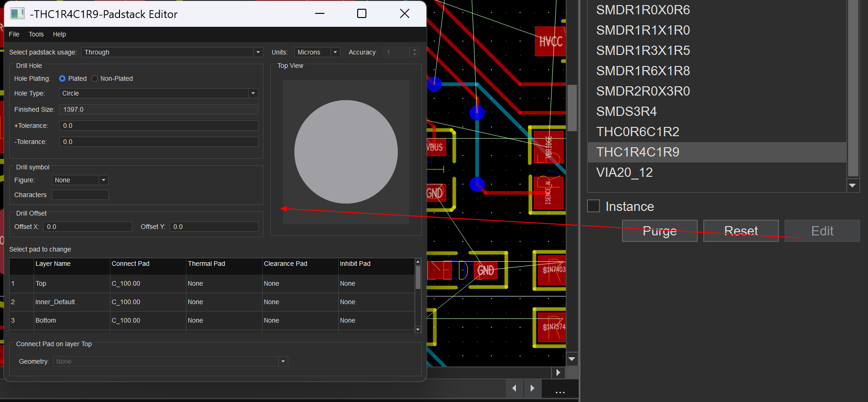The width and height of the screenshot is (868, 402).
Task: Expand the Units Microns dropdown
Action: tap(317, 52)
